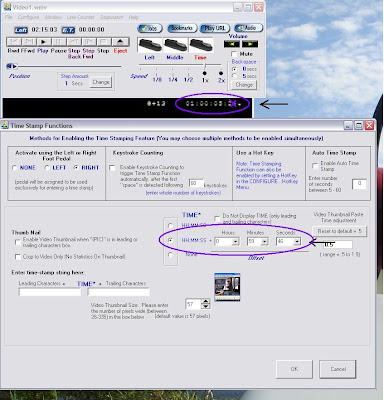Click the Video Thumbnail Size pixel field

point(193,304)
